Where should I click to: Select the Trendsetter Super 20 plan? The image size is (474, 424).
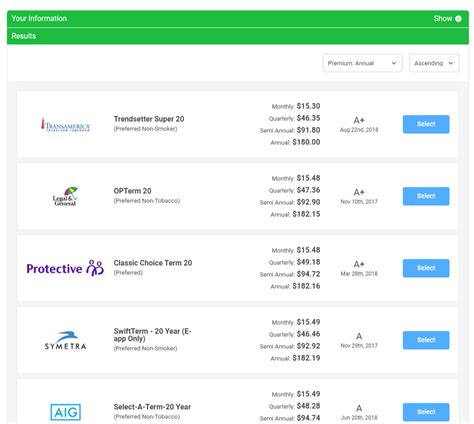click(x=426, y=124)
